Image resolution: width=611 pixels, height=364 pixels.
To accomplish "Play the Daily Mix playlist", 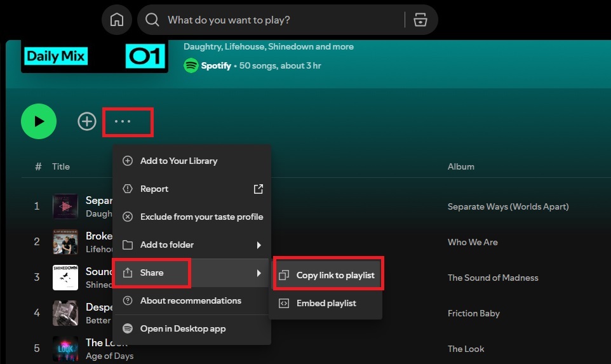I will [39, 121].
